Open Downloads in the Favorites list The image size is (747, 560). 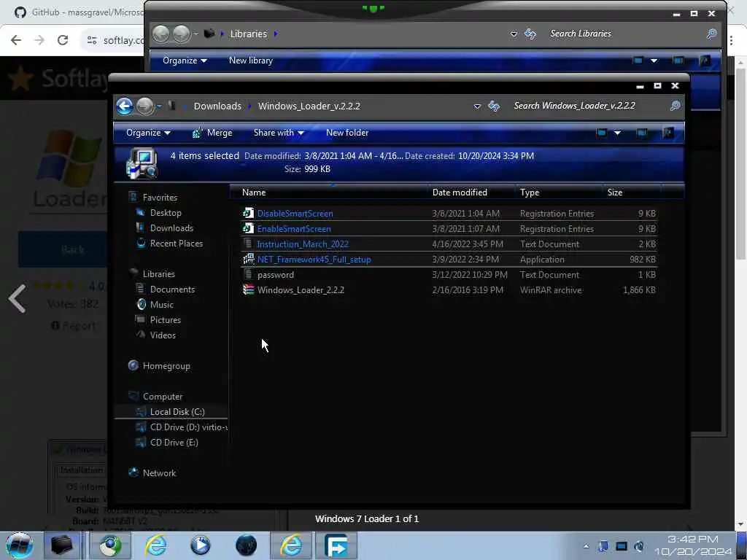[171, 228]
